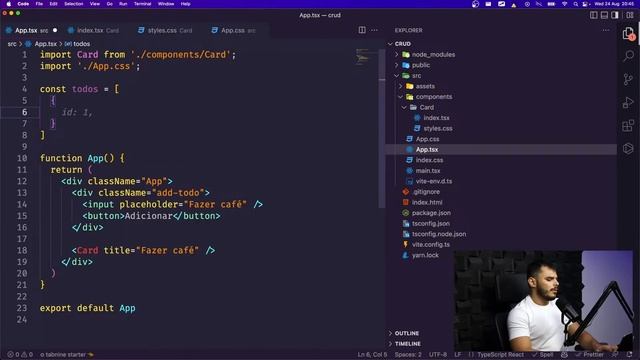Open the Extensions view icon
Image resolution: width=640 pixels, height=360 pixels.
[629, 126]
